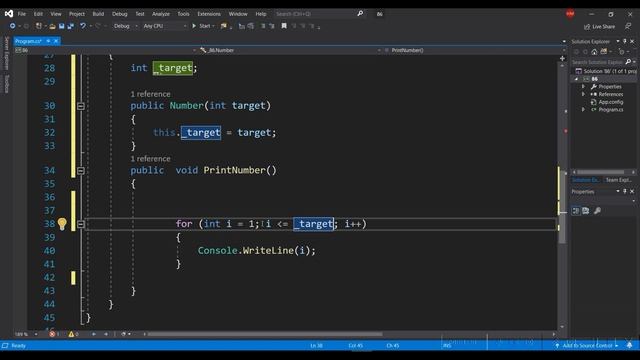
Task: Open the project scope dropdown labeled 86
Action: coord(105,50)
